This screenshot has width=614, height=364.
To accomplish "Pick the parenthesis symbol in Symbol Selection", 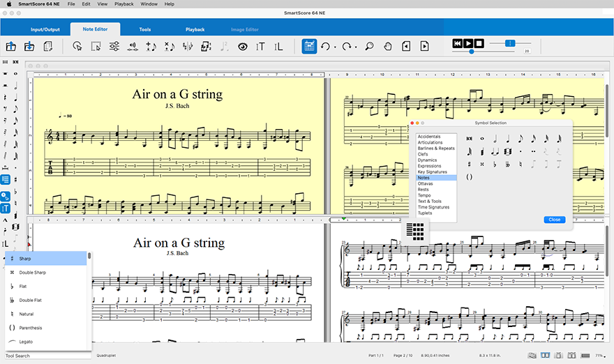I will (469, 177).
